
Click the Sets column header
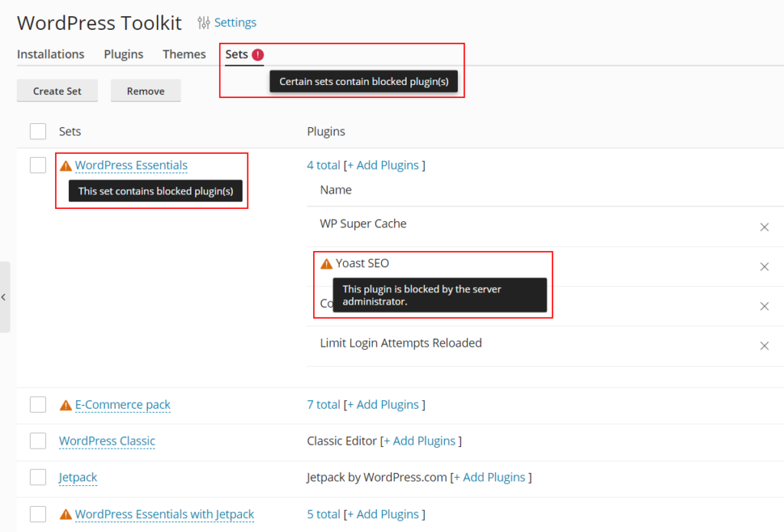[x=70, y=131]
